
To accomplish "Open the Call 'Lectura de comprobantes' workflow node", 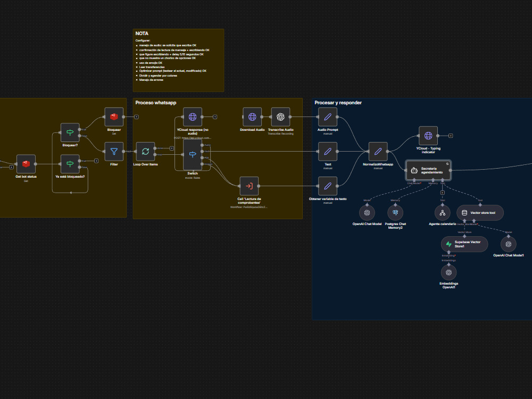I will (x=249, y=186).
